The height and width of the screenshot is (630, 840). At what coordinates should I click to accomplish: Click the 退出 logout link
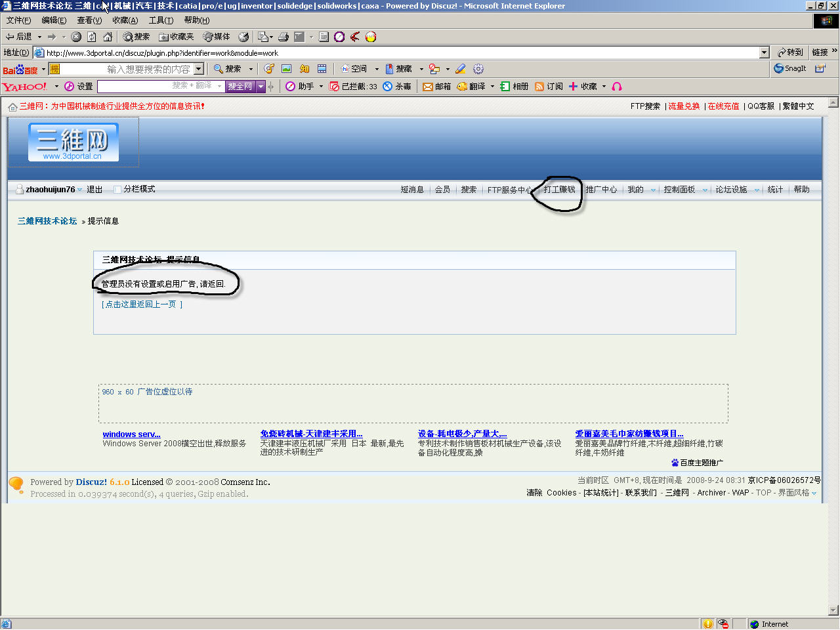(94, 190)
